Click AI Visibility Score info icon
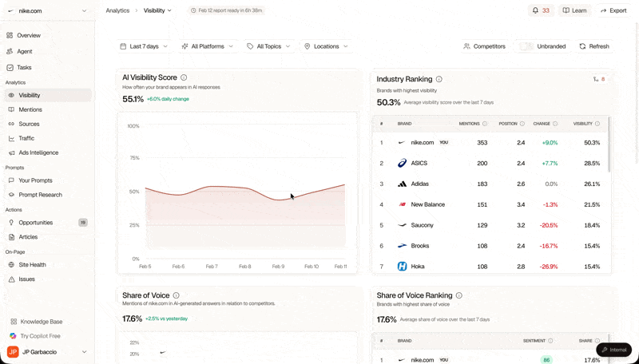The image size is (639, 364). click(x=184, y=77)
